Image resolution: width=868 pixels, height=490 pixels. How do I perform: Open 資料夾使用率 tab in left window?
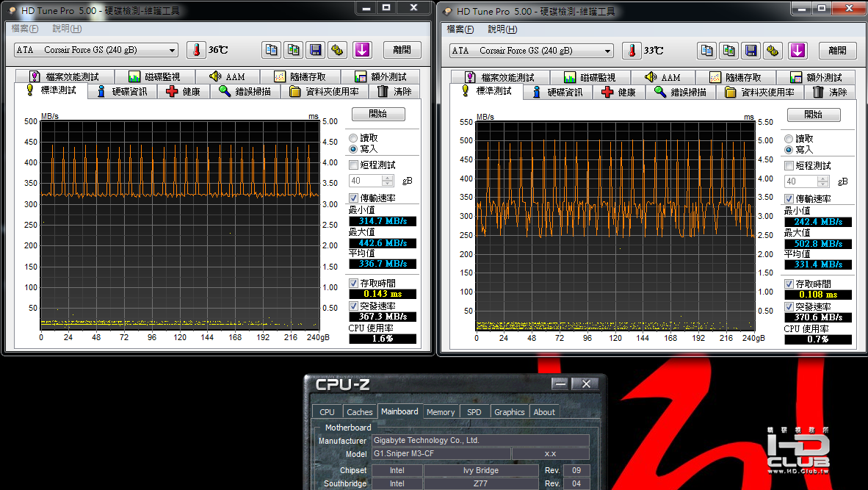point(325,91)
